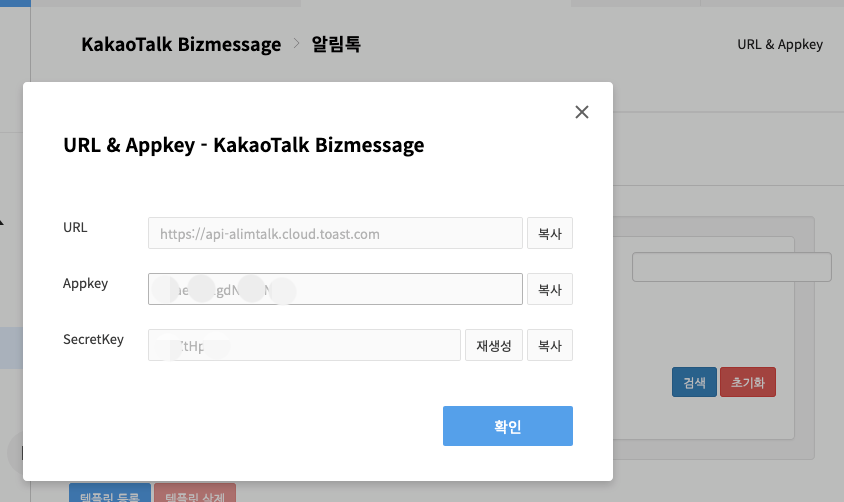Select the SecretKey input field

click(x=304, y=345)
